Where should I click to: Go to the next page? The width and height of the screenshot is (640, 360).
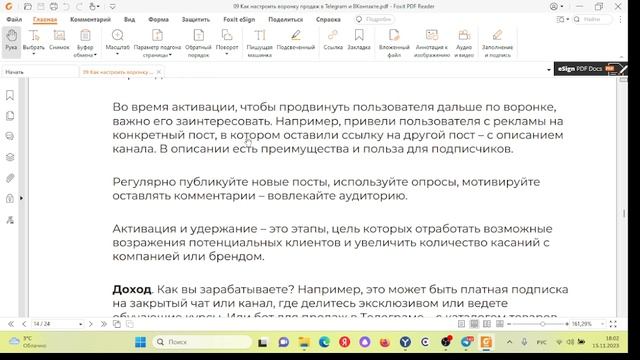coord(91,324)
